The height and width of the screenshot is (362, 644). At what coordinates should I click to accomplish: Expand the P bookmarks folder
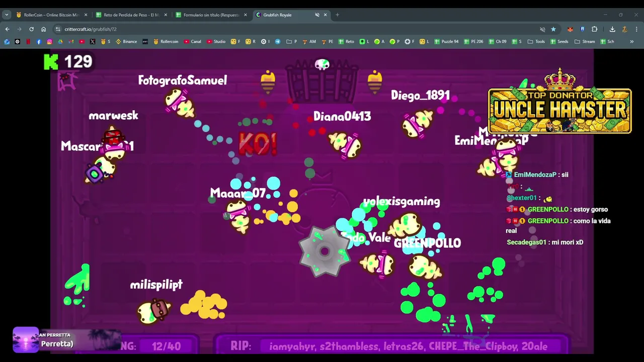(292, 42)
